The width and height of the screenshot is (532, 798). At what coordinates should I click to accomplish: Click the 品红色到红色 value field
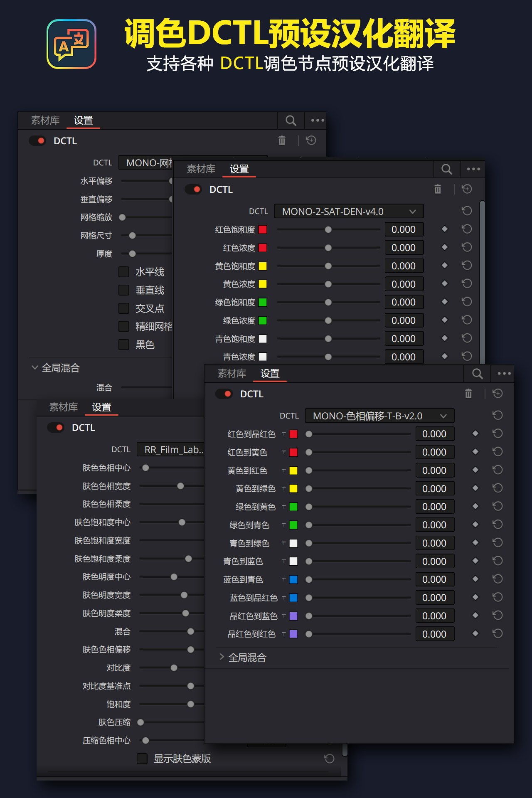click(x=435, y=634)
